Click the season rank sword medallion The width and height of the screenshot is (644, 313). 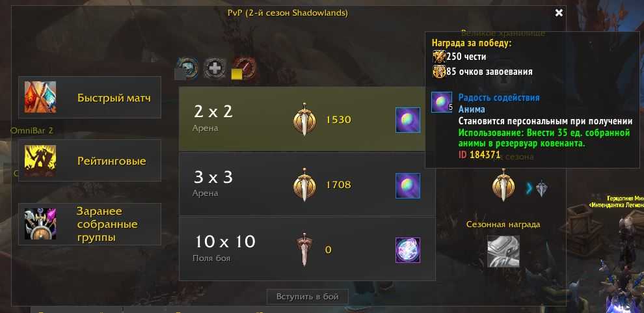click(503, 185)
